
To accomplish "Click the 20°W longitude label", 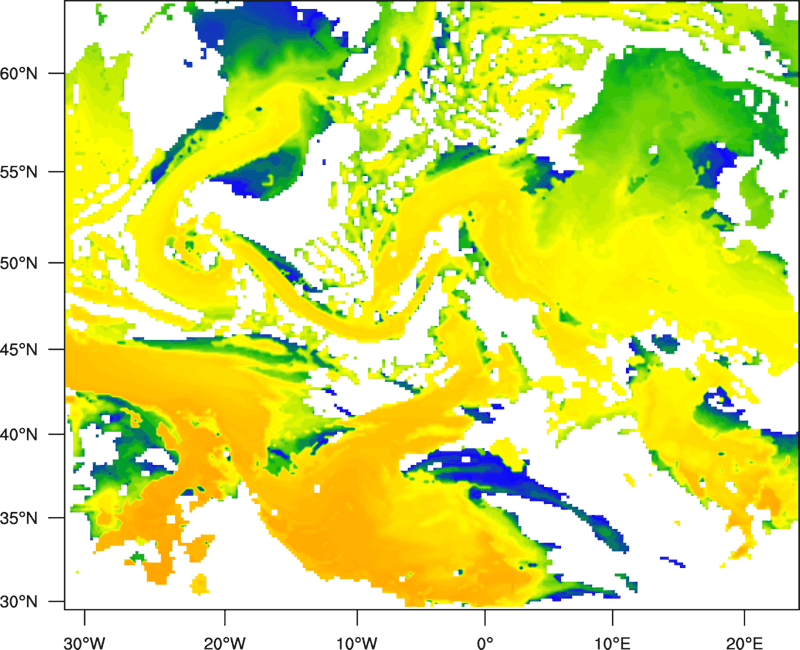I will [224, 643].
